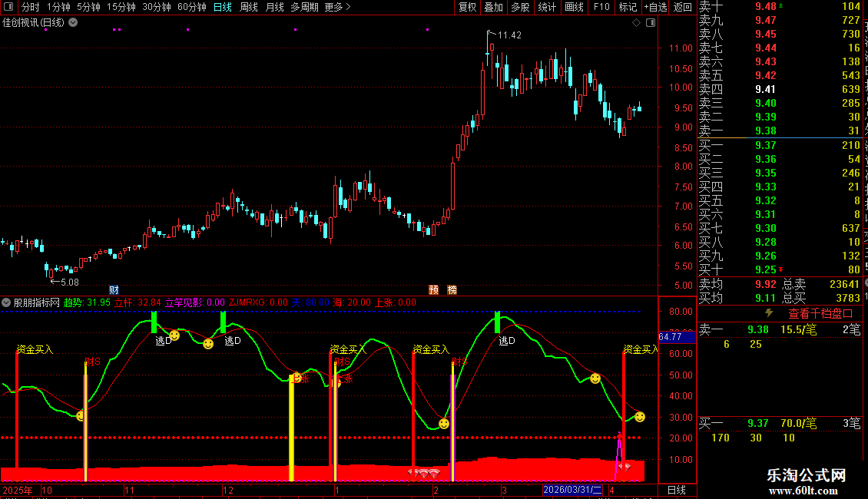Click the 70.0/笔 value in 买一 detail
The width and height of the screenshot is (868, 499).
[798, 424]
